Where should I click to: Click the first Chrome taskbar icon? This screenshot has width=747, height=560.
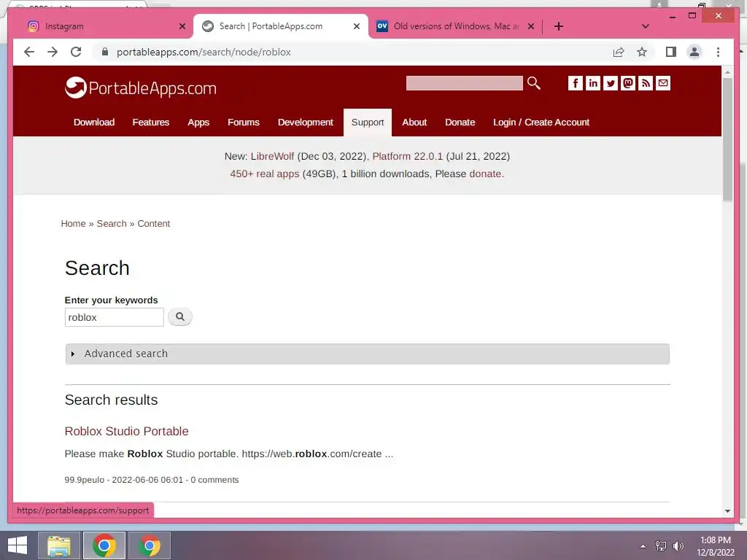tap(104, 545)
